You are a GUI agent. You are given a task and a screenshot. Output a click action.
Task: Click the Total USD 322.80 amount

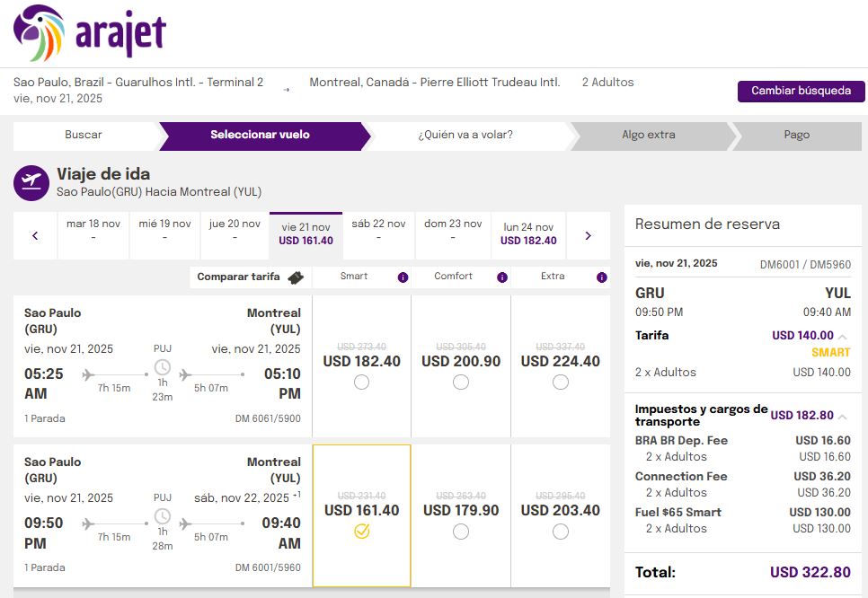810,572
